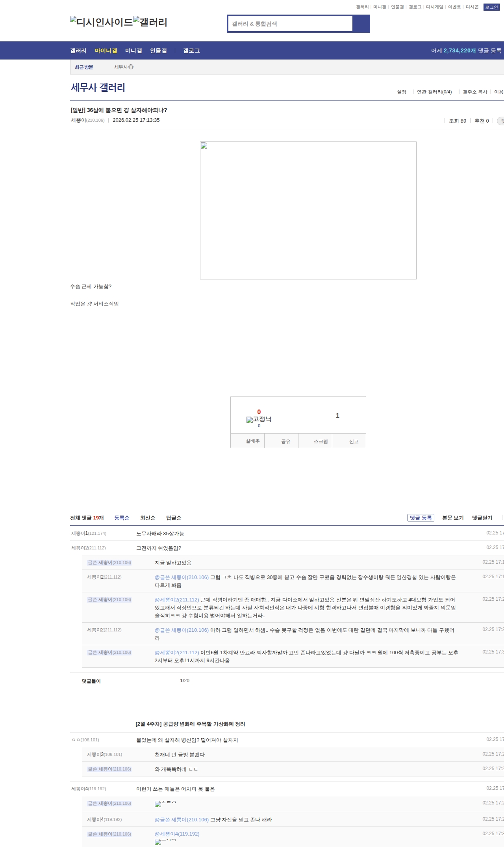Select 인물갤 in the blue navigation bar
The width and height of the screenshot is (504, 847).
coord(158,51)
